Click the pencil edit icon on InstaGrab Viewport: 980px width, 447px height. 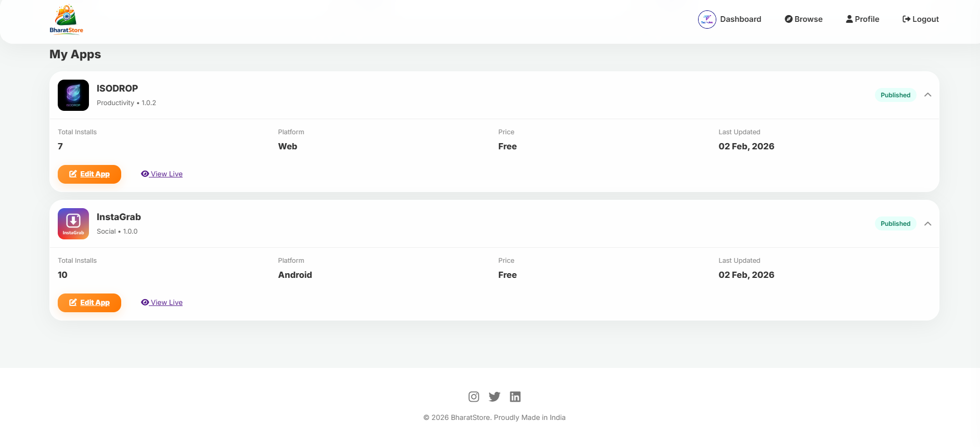click(74, 302)
